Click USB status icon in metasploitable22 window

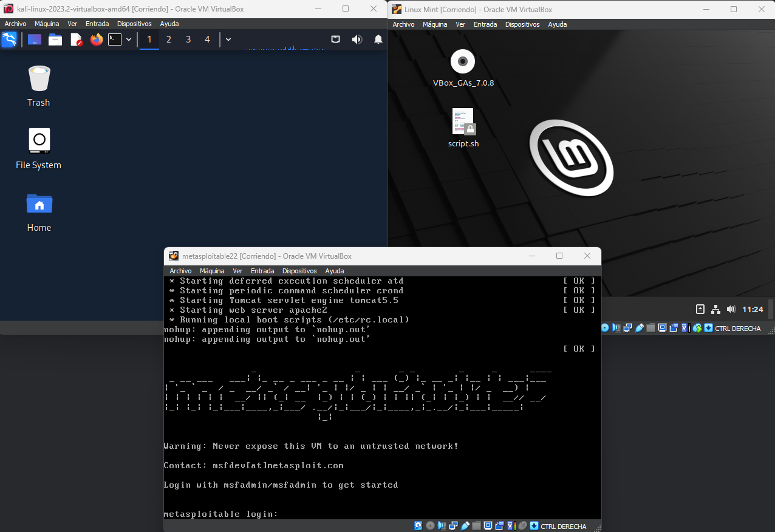click(x=465, y=526)
